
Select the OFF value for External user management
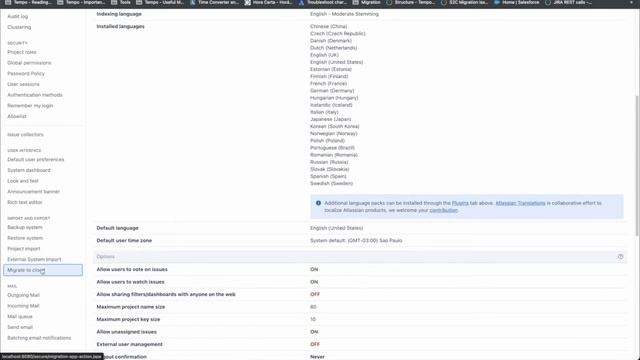pyautogui.click(x=315, y=344)
